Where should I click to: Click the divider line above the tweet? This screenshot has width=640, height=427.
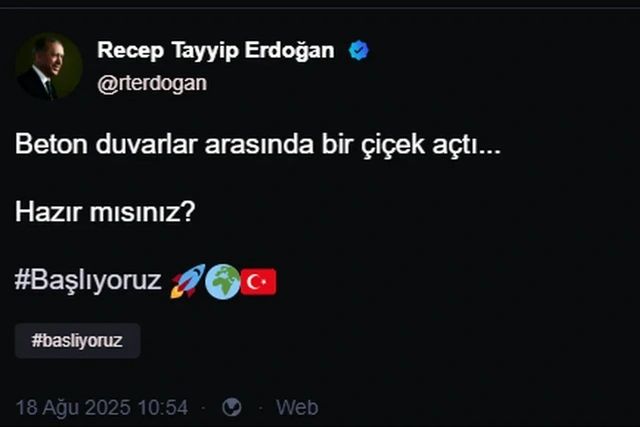point(320,8)
